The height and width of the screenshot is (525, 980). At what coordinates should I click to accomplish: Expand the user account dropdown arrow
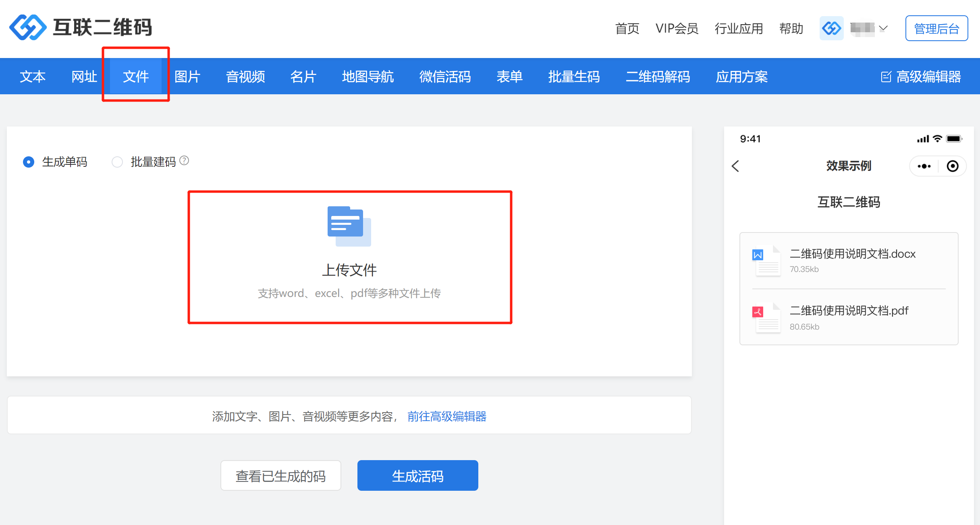tap(883, 28)
